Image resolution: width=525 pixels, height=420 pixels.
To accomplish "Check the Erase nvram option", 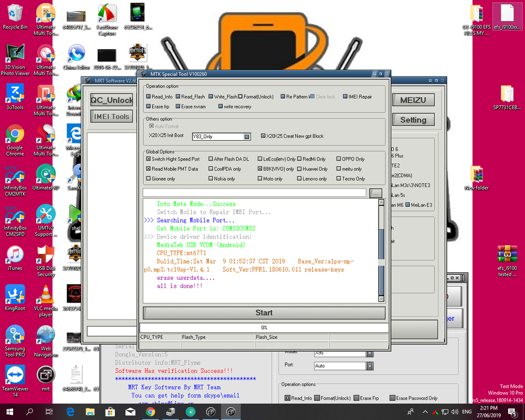I will (x=178, y=106).
